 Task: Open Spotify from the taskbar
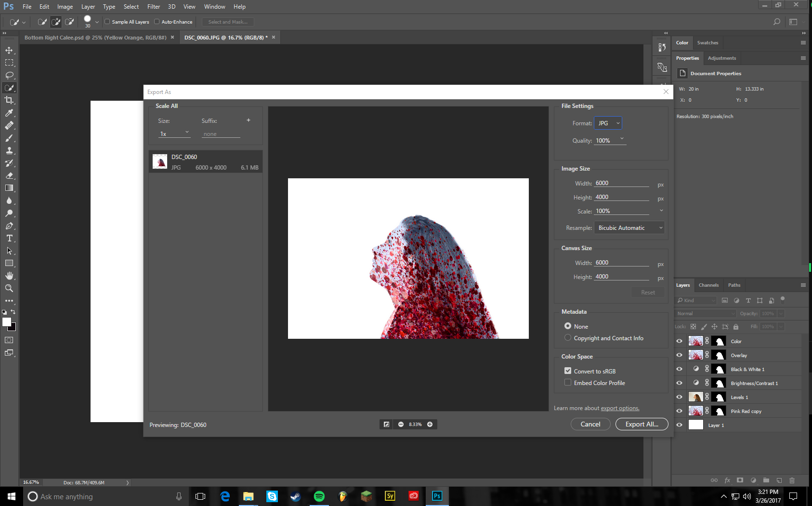tap(319, 496)
